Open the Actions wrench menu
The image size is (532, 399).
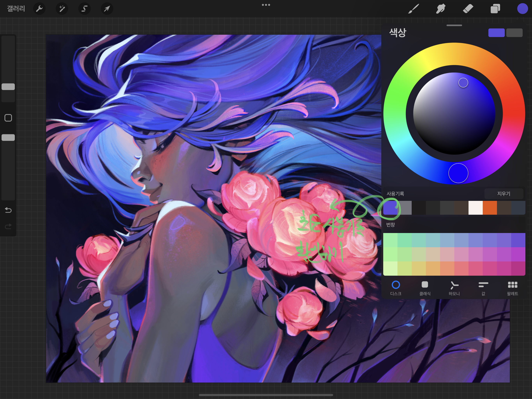[39, 9]
